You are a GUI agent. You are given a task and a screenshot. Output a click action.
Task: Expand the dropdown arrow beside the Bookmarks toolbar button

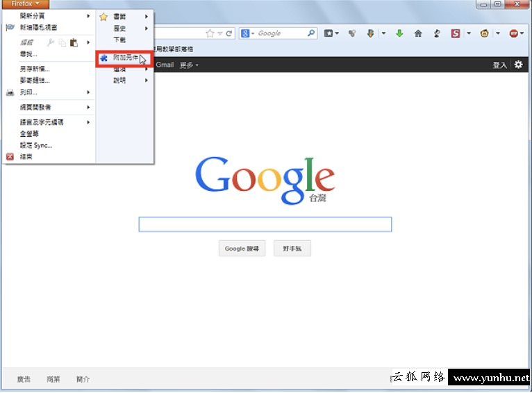point(337,33)
